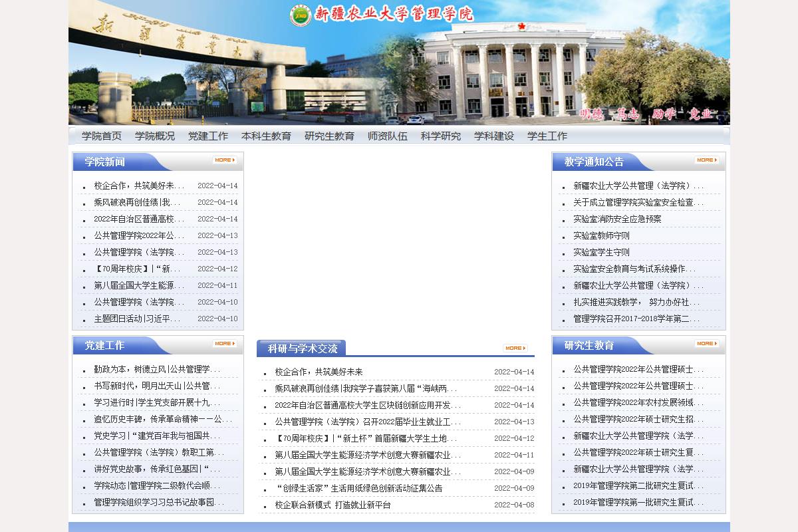Click 教学通知公告 panel heading
The height and width of the screenshot is (532, 798).
pyautogui.click(x=594, y=162)
